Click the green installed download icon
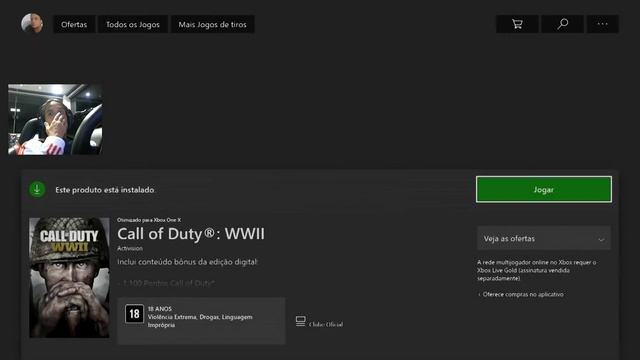 point(37,189)
